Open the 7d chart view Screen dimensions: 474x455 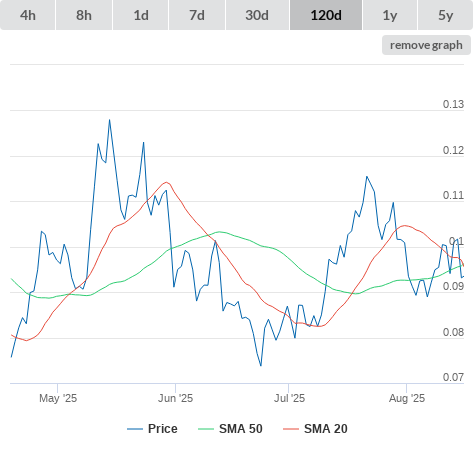(197, 15)
